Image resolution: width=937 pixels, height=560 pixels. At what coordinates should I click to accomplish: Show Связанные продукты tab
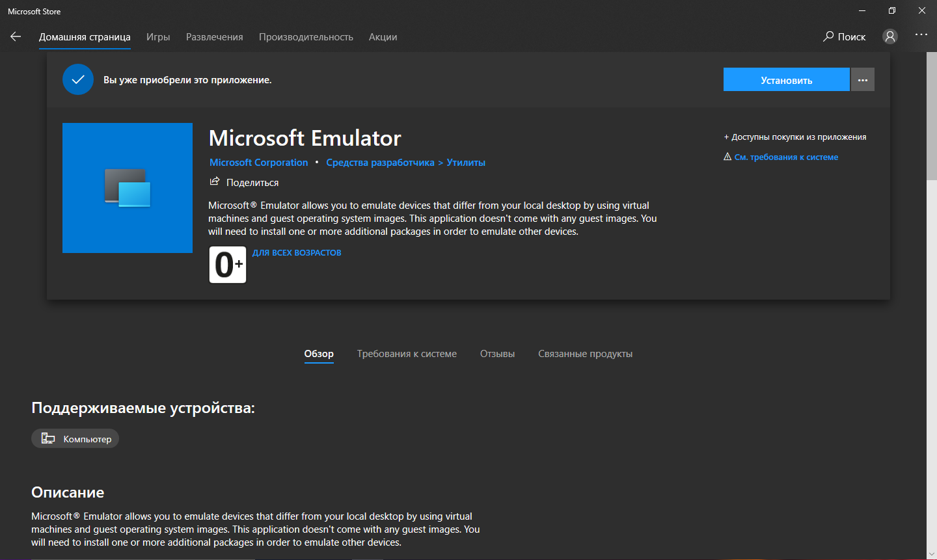pos(585,354)
